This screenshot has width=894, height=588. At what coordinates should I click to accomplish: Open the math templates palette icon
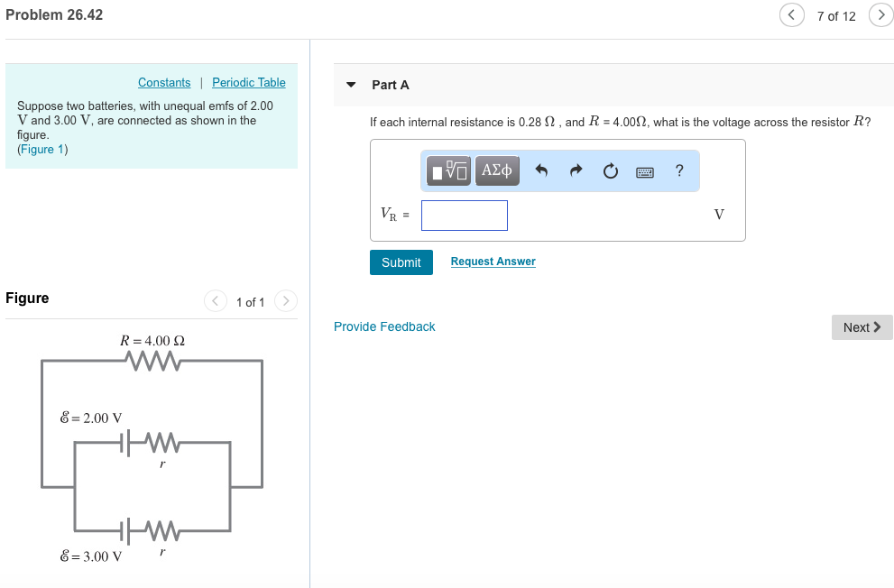(x=447, y=170)
